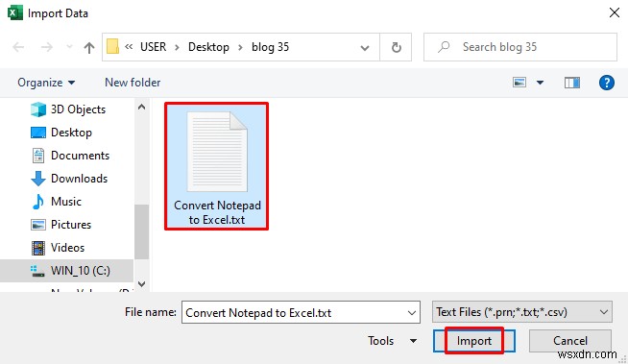Click the Pictures icon in sidebar

[x=38, y=225]
